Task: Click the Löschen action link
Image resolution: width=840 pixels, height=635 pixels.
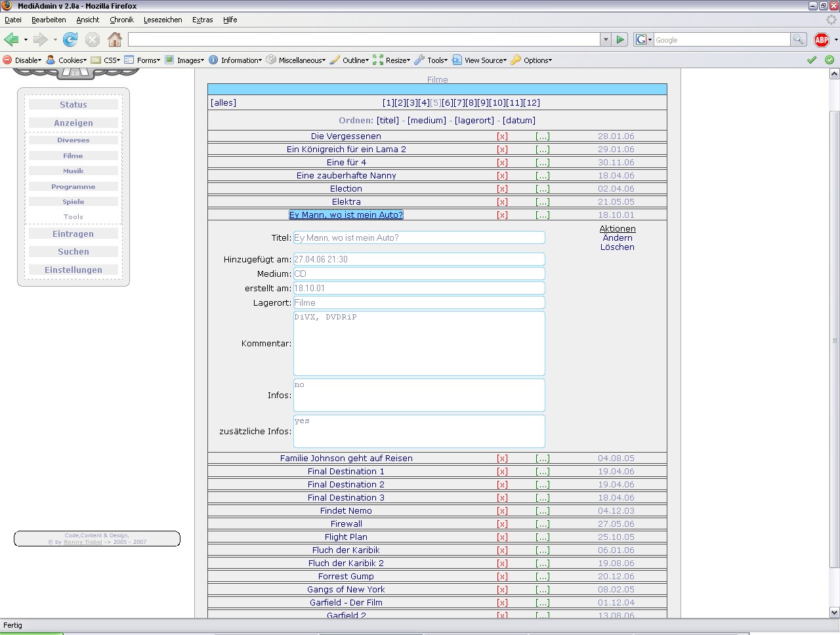Action: (618, 247)
